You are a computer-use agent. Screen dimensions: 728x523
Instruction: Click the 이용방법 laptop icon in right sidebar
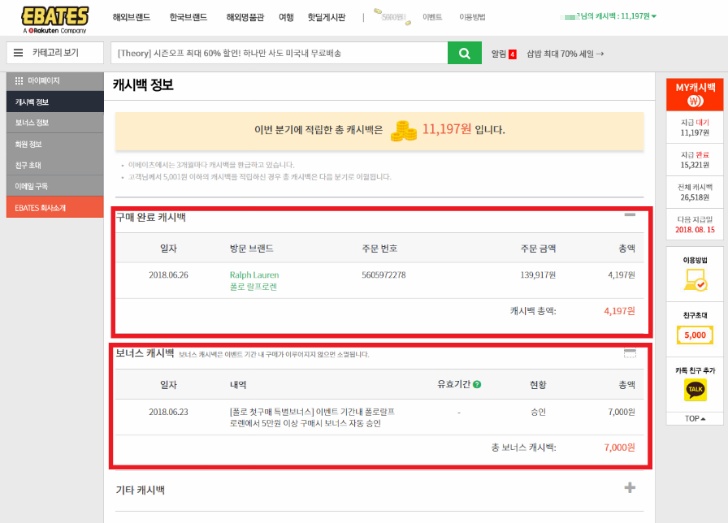coord(695,280)
